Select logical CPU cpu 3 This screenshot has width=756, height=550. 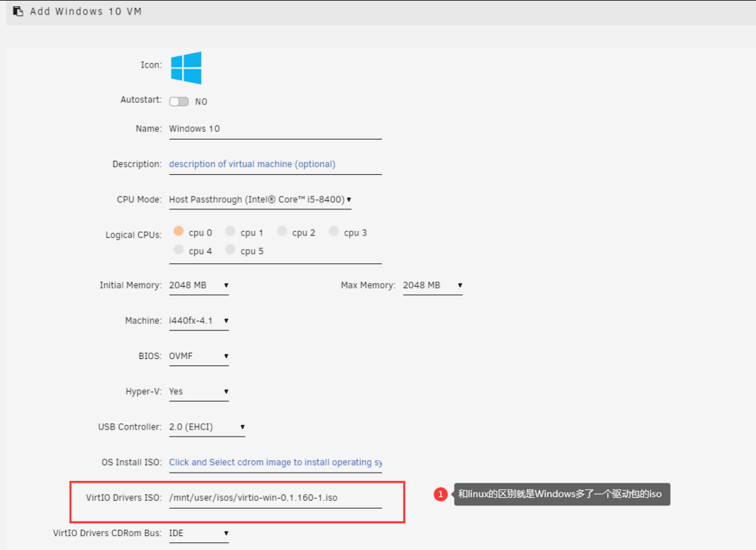point(334,232)
